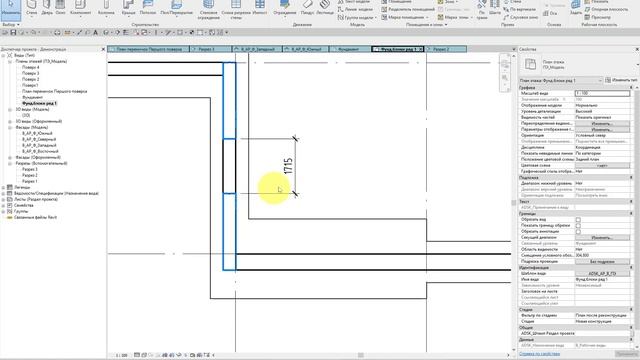Image resolution: width=640 pixels, height=360 pixels.
Task: Pick the Лестница (Stair) tool
Action: click(x=325, y=8)
